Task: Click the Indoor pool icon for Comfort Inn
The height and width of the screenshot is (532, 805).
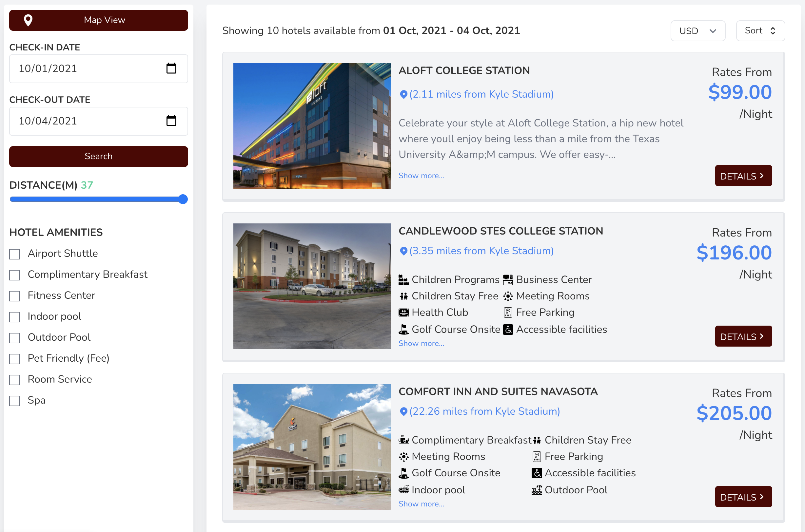Action: [x=403, y=490]
